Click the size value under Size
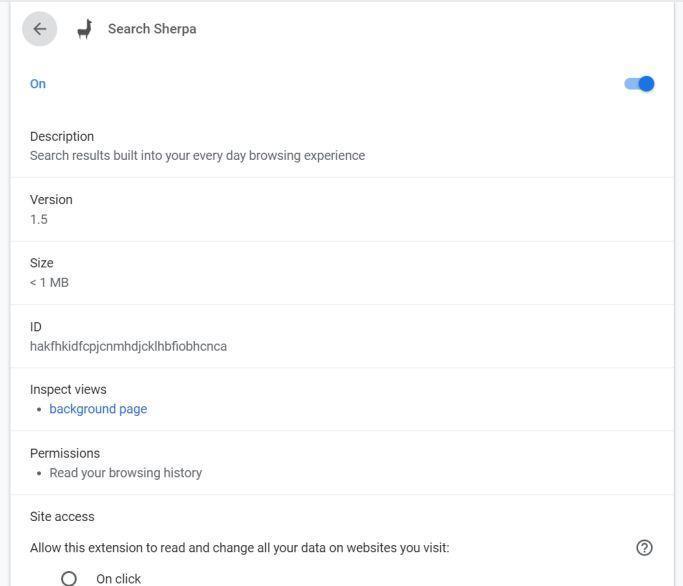Image resolution: width=683 pixels, height=586 pixels. click(49, 283)
